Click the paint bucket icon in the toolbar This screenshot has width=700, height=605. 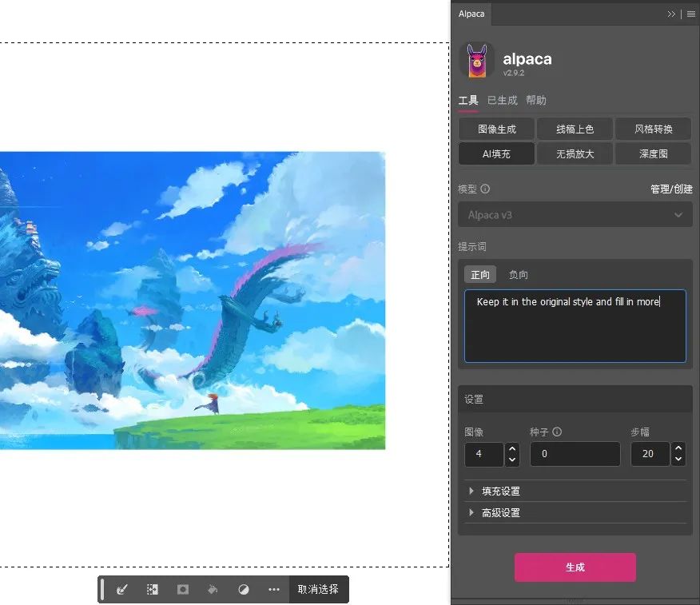tap(213, 589)
